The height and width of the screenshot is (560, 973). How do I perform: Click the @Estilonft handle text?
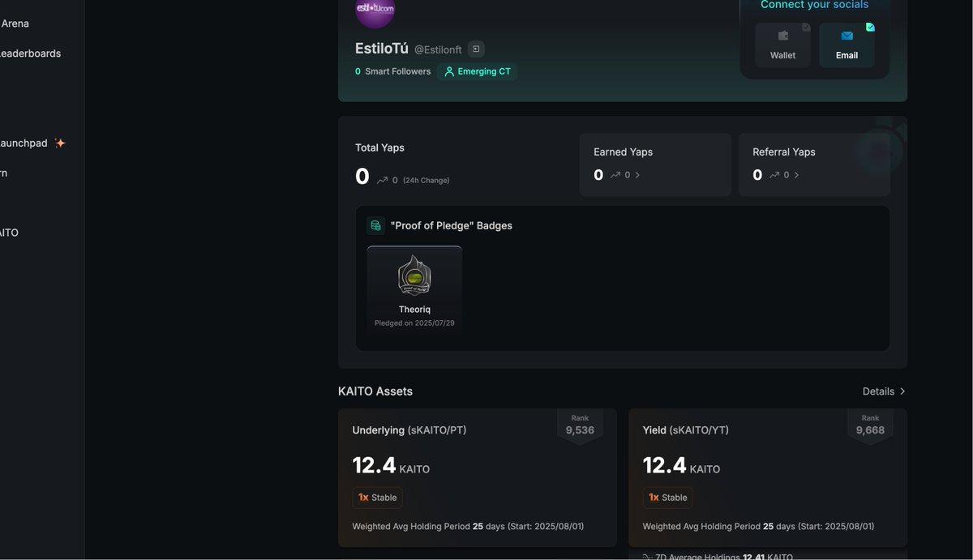coord(438,50)
